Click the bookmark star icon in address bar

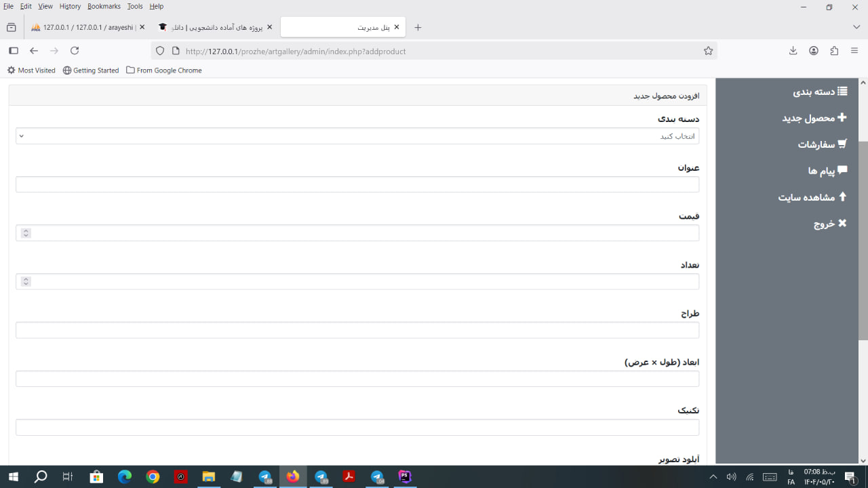coord(708,51)
